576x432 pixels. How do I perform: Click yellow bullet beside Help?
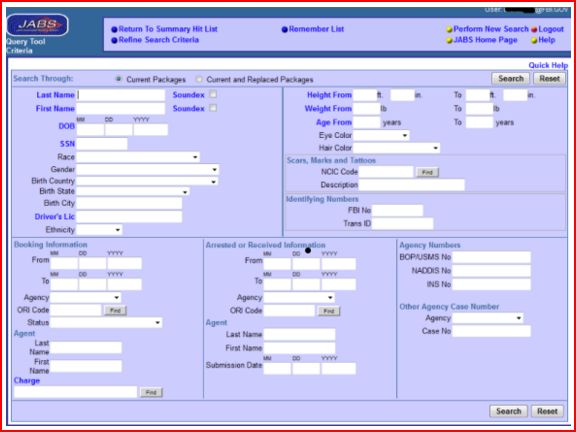point(534,40)
